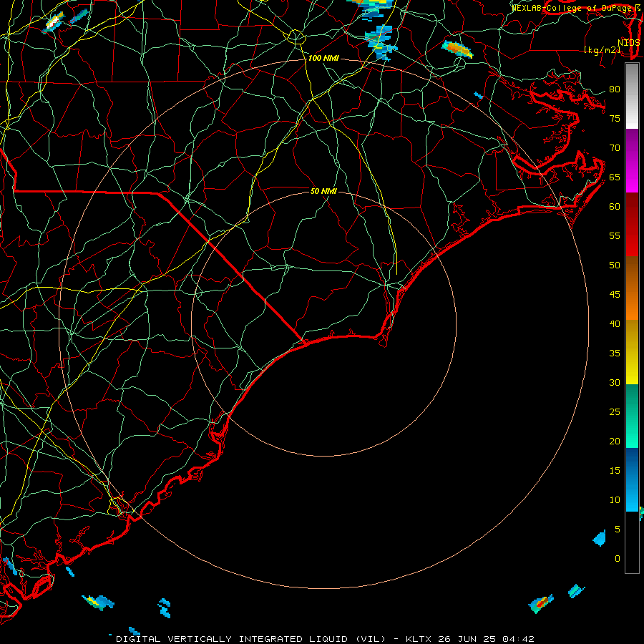Click the 60 value on the scale
Screen dimensions: 644x644
pyautogui.click(x=615, y=207)
